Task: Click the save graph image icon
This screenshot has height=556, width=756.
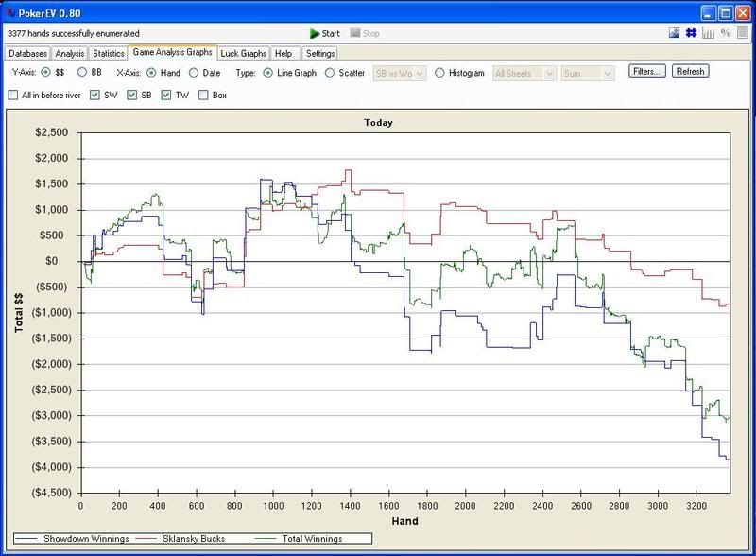Action: (x=675, y=33)
